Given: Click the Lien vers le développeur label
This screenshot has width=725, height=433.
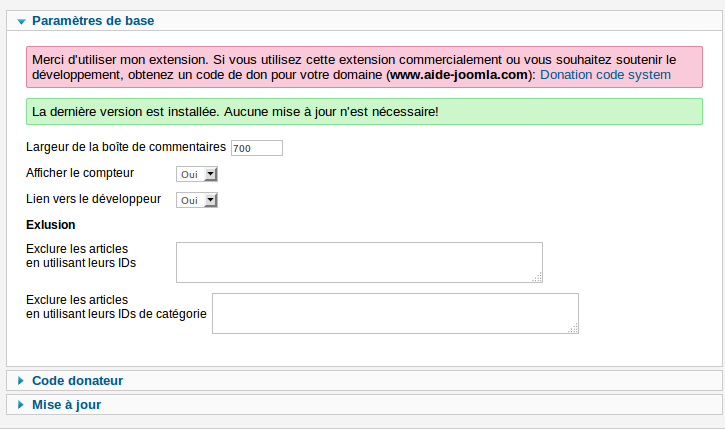Looking at the screenshot, I should click(93, 199).
